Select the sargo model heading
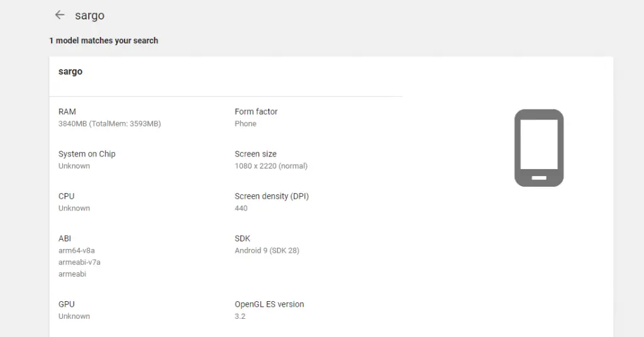The image size is (644, 337). click(x=70, y=72)
